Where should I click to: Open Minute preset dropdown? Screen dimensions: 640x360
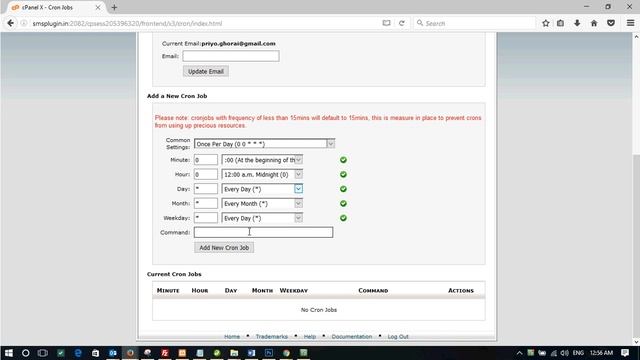pyautogui.click(x=262, y=160)
